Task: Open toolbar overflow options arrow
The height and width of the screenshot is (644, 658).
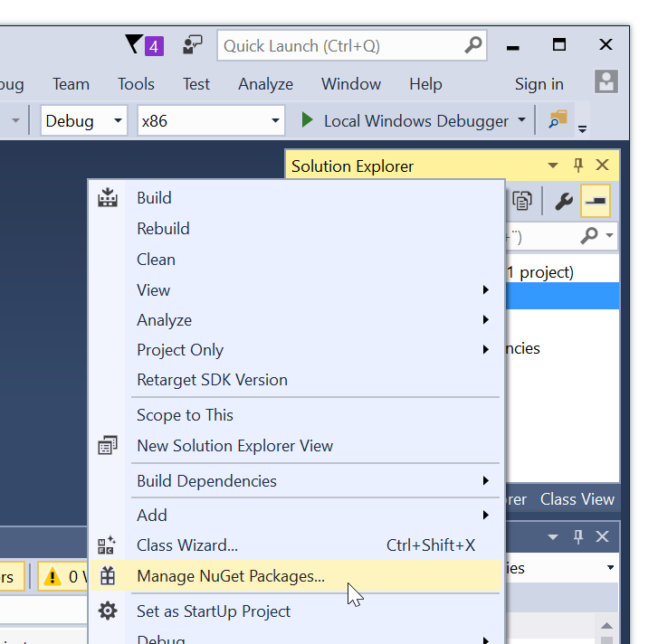Action: tap(583, 128)
